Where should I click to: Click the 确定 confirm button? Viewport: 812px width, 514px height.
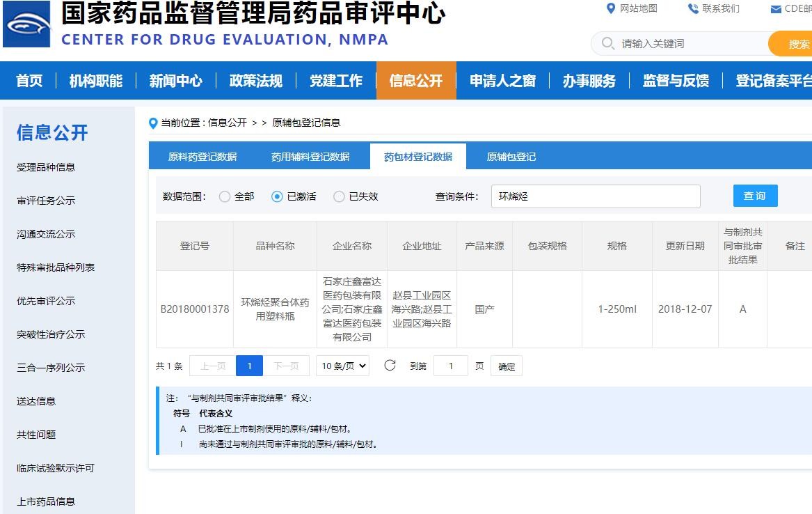tap(506, 365)
